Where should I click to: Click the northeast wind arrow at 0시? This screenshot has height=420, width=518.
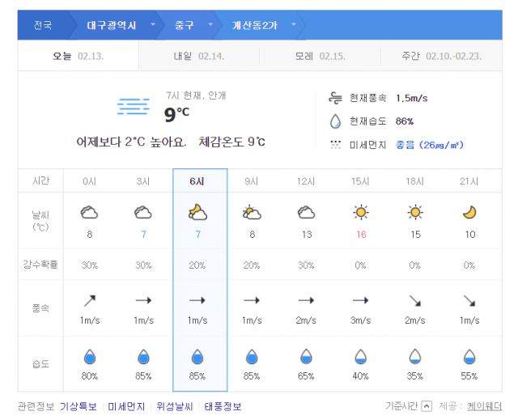pyautogui.click(x=90, y=301)
